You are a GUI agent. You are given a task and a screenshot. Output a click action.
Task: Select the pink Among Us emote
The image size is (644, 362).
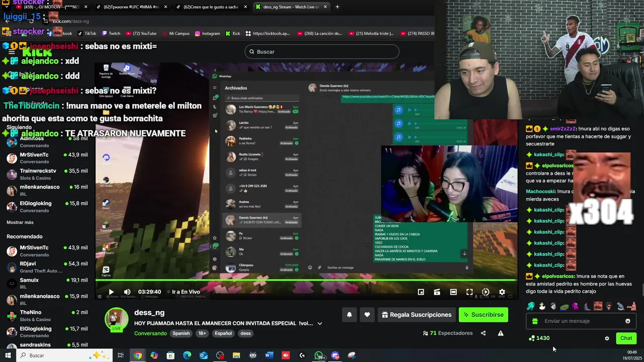tap(576, 306)
